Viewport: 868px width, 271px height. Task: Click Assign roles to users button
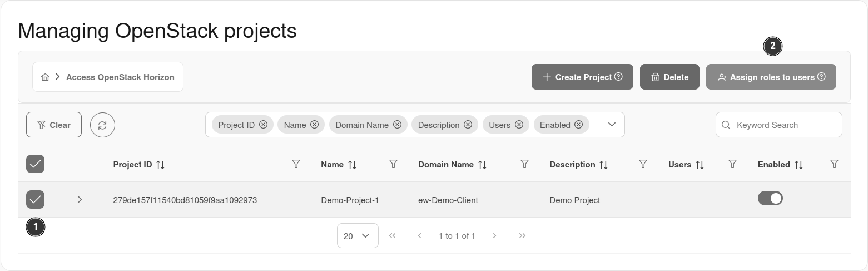coord(771,77)
